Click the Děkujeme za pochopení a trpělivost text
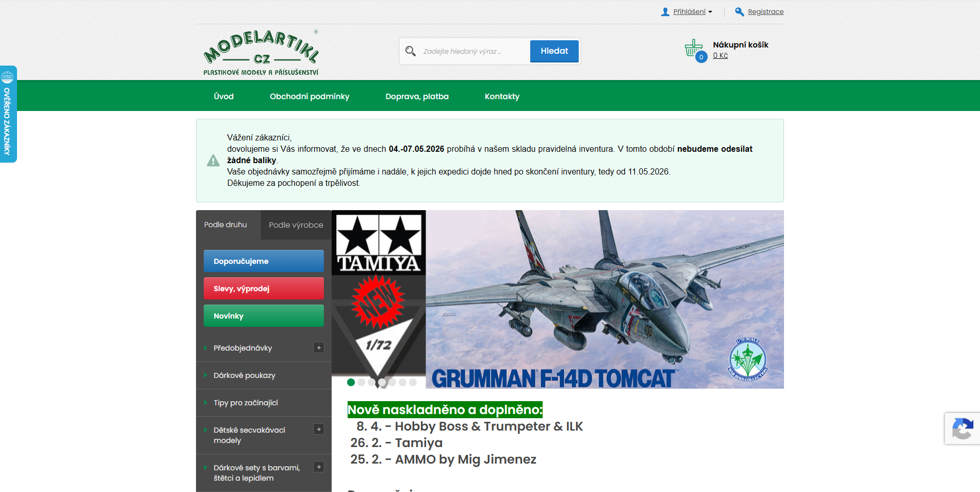The height and width of the screenshot is (492, 980). point(293,183)
